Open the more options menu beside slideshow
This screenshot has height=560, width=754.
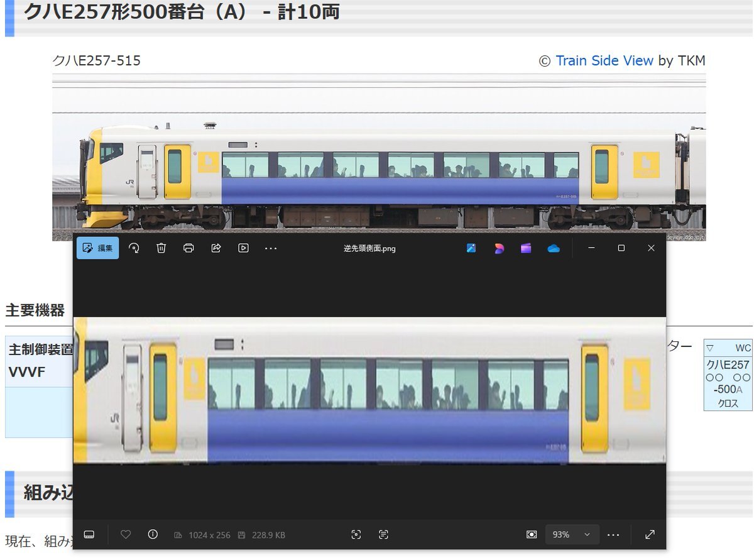pos(271,248)
